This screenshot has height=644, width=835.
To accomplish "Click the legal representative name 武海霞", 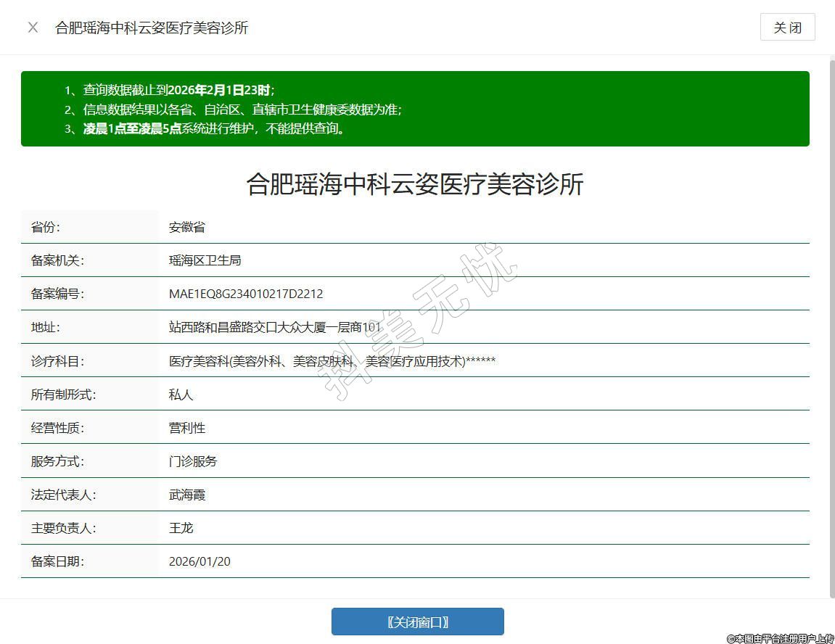I will (x=187, y=495).
